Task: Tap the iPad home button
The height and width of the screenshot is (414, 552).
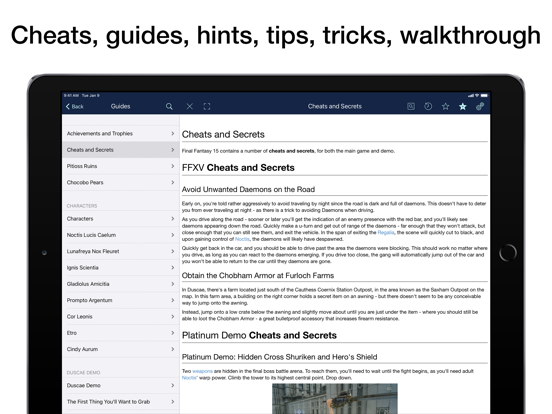Action: [508, 252]
